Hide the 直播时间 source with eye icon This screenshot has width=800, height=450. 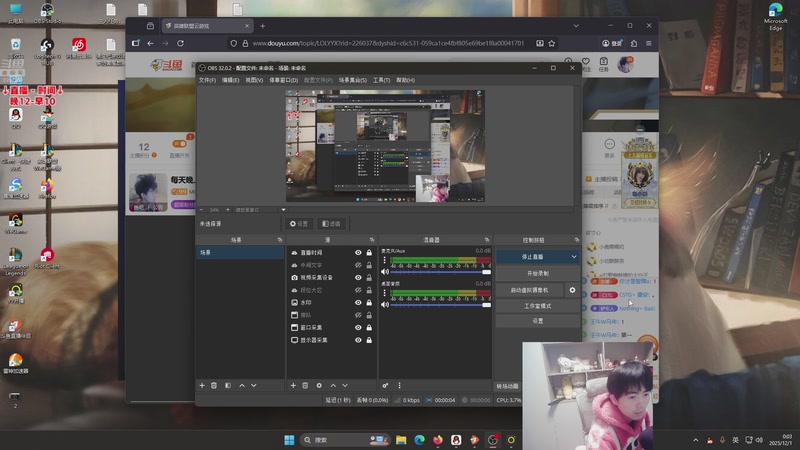click(x=358, y=253)
